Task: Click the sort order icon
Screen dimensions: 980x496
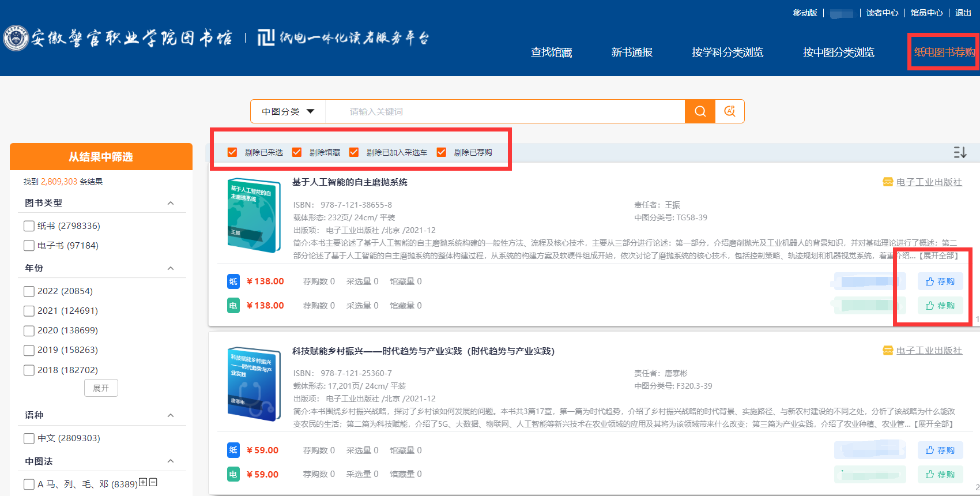Action: pyautogui.click(x=959, y=152)
